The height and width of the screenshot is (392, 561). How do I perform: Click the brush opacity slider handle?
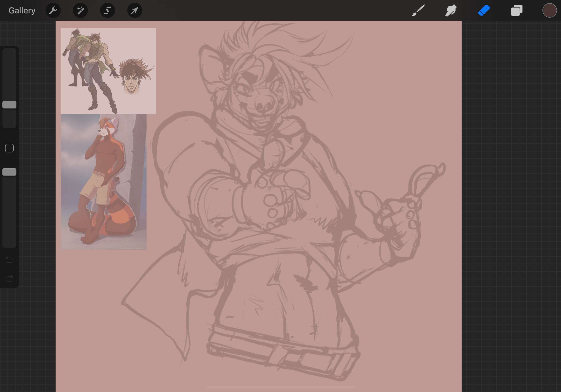click(x=9, y=172)
